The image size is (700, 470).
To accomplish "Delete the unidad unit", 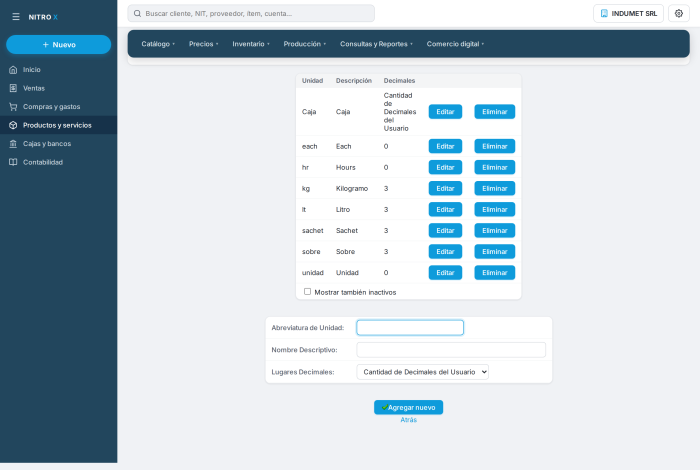I will pos(495,272).
